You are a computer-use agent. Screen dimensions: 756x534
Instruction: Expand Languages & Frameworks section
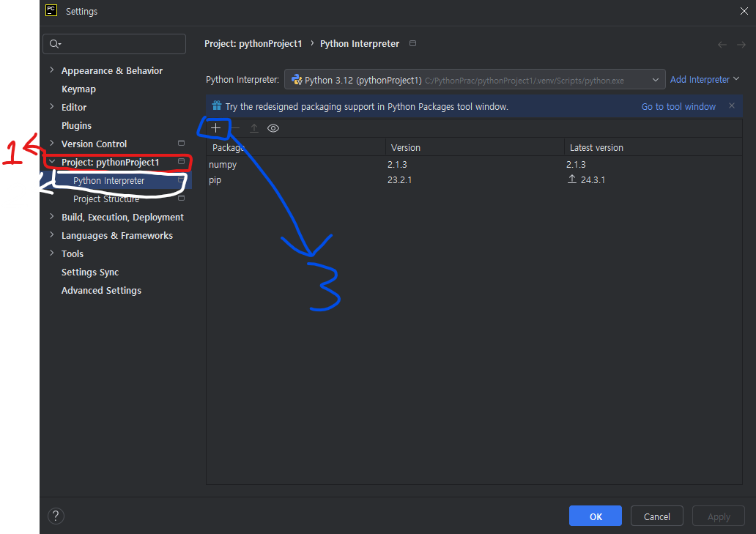[51, 234]
